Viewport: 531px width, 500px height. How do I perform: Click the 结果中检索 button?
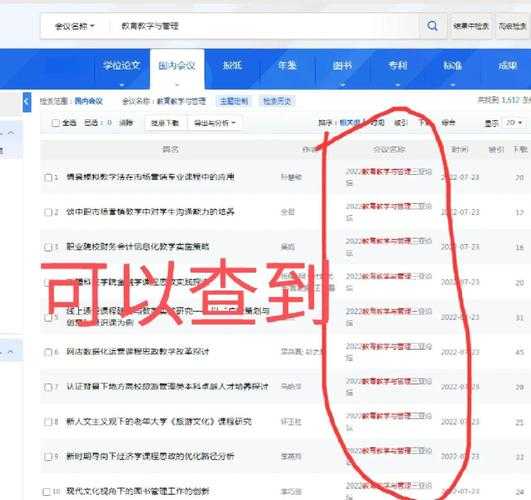(471, 26)
